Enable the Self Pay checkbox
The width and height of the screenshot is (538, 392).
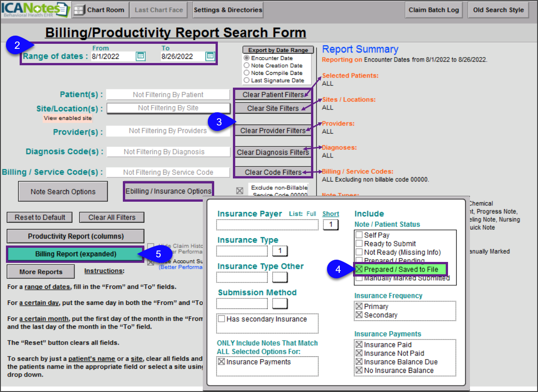(359, 235)
